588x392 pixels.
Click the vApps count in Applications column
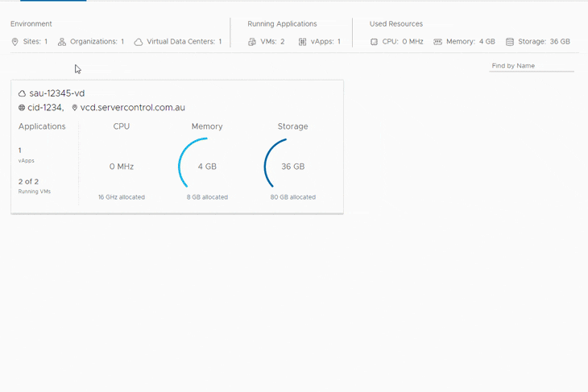point(20,151)
